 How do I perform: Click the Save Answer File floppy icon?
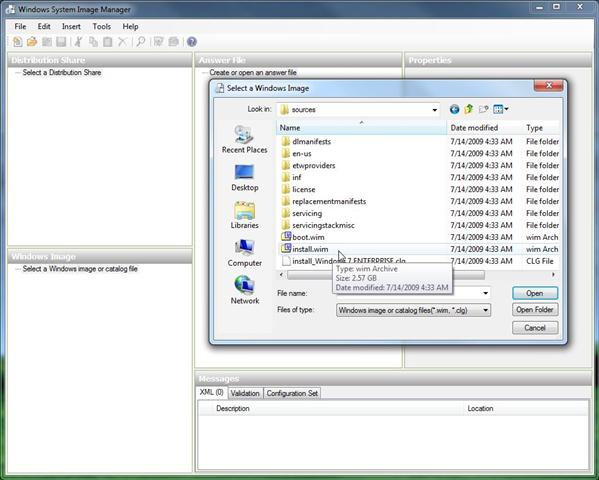[x=61, y=42]
